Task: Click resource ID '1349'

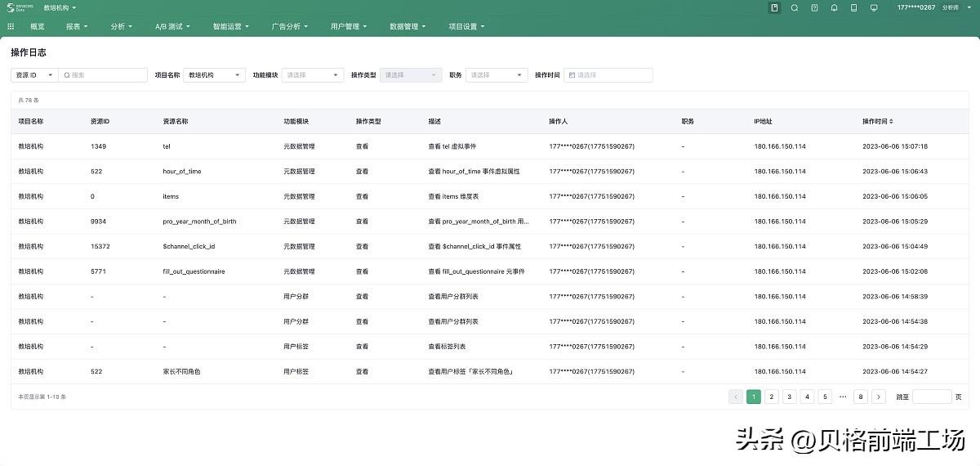Action: pyautogui.click(x=98, y=146)
